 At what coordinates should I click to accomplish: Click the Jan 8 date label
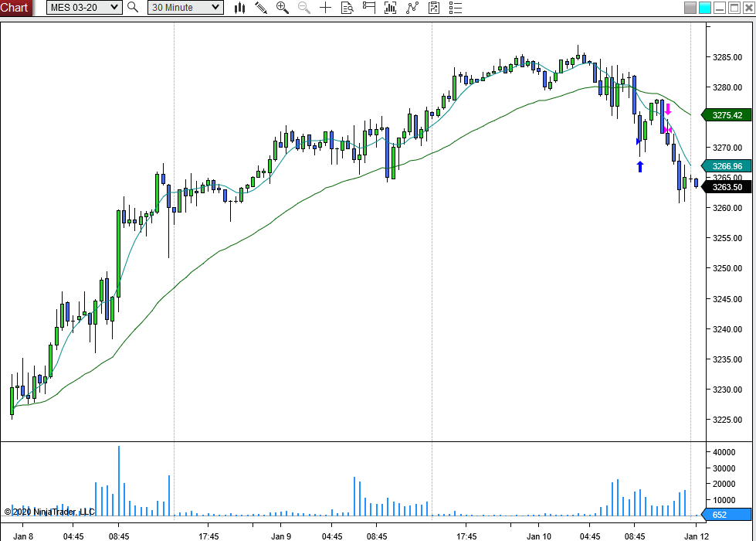pos(23,536)
